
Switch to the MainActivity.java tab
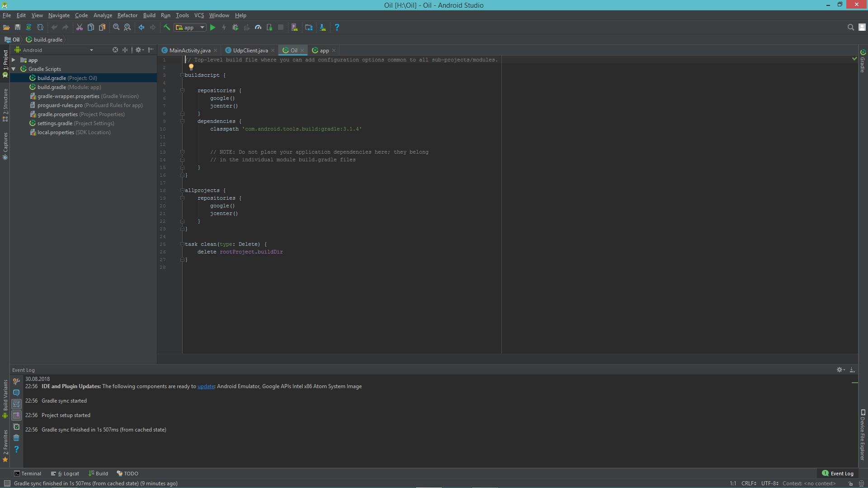tap(189, 51)
